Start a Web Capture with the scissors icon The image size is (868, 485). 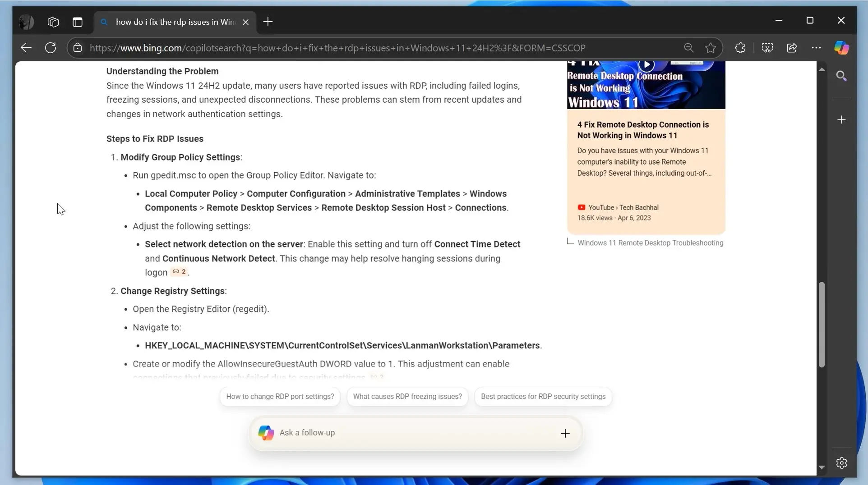click(x=768, y=48)
